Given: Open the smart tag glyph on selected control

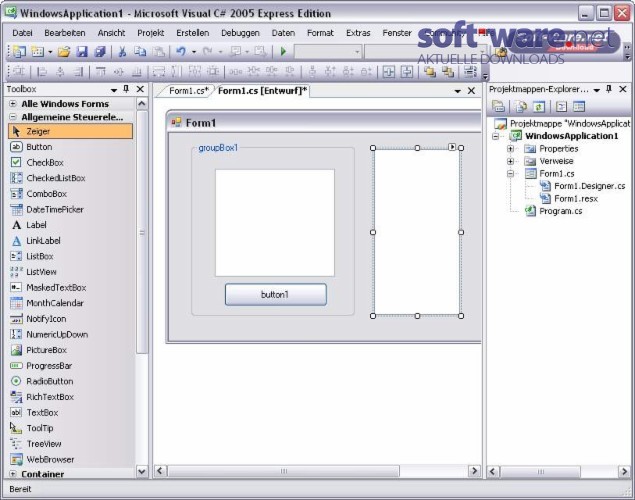Looking at the screenshot, I should (x=452, y=147).
